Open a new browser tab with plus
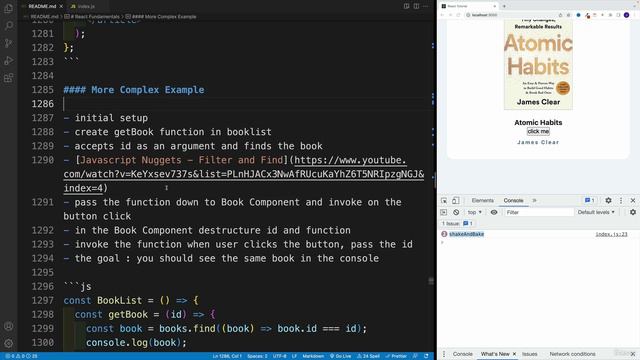The image size is (640, 360). click(x=504, y=6)
